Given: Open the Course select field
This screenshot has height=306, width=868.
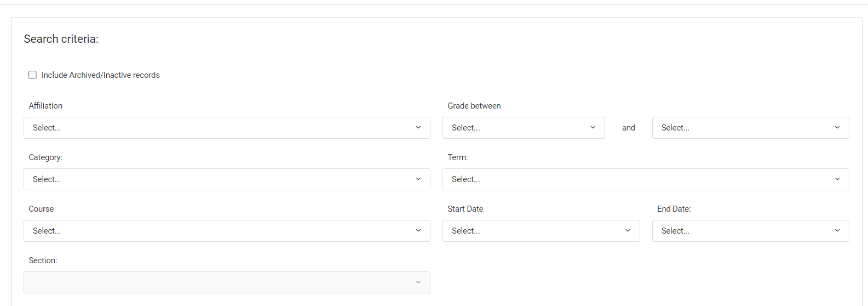Looking at the screenshot, I should (219, 231).
